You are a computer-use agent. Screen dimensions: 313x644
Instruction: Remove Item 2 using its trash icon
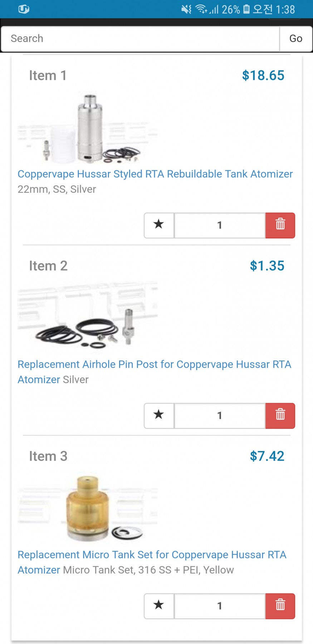[x=280, y=416]
